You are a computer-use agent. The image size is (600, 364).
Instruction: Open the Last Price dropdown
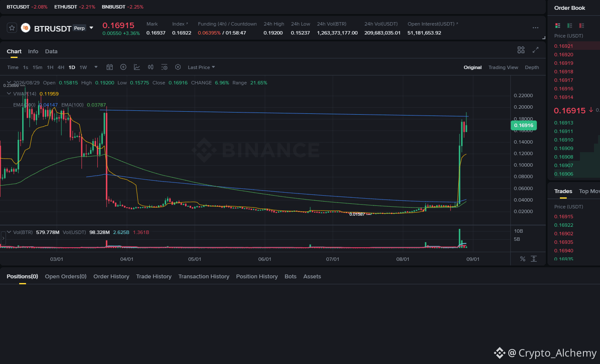tap(201, 67)
